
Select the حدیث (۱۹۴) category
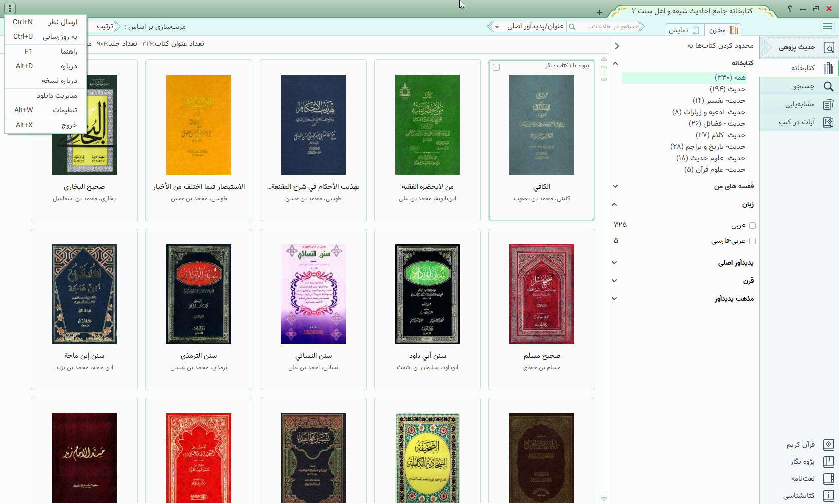tap(727, 89)
